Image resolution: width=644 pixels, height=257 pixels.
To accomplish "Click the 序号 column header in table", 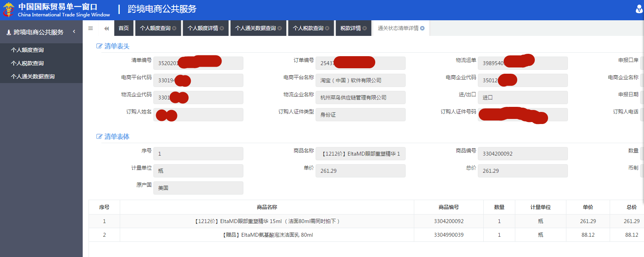I will pyautogui.click(x=104, y=207).
